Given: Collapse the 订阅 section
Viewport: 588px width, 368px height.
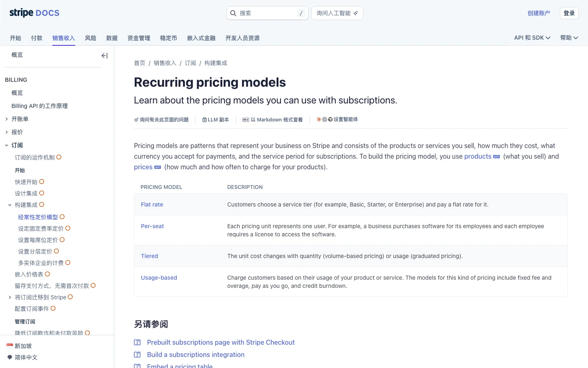Looking at the screenshot, I should point(7,145).
